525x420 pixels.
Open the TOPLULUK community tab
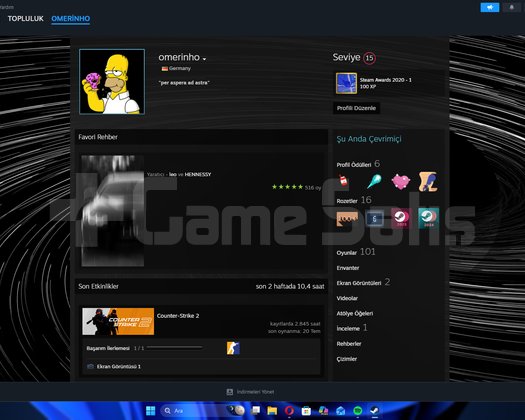[x=26, y=18]
